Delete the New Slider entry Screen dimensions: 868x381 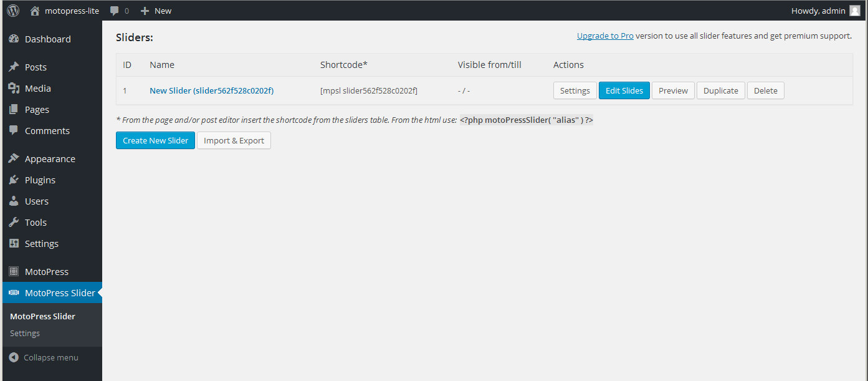click(765, 90)
